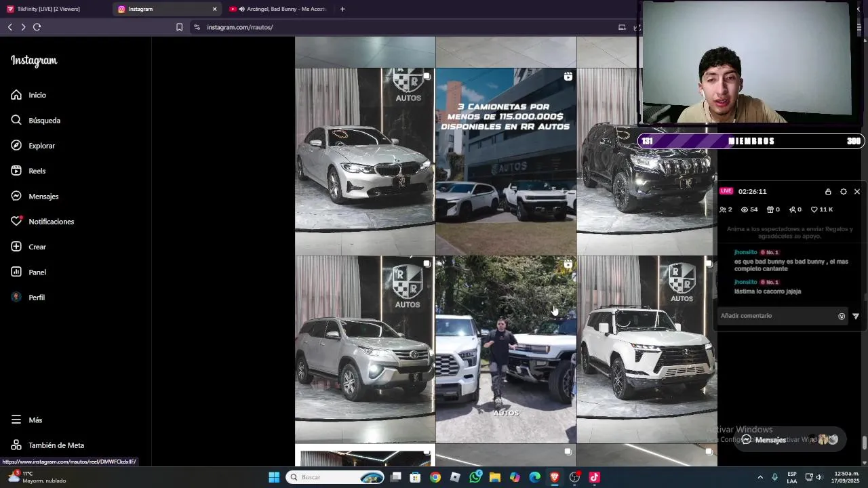Screen dimensions: 868x488
Task: Open También de Meta link
Action: 47,445
